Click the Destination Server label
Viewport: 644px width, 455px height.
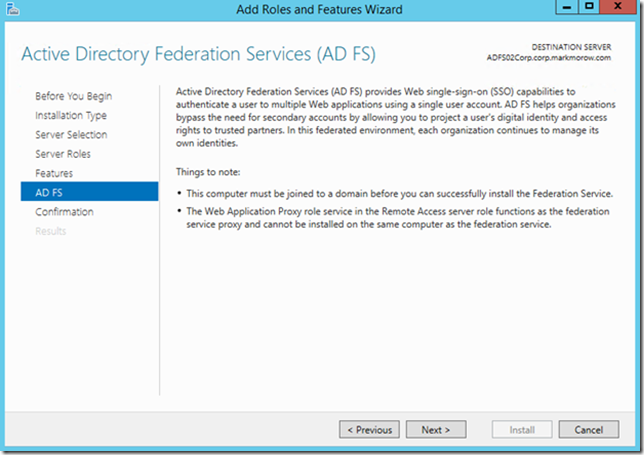(571, 47)
